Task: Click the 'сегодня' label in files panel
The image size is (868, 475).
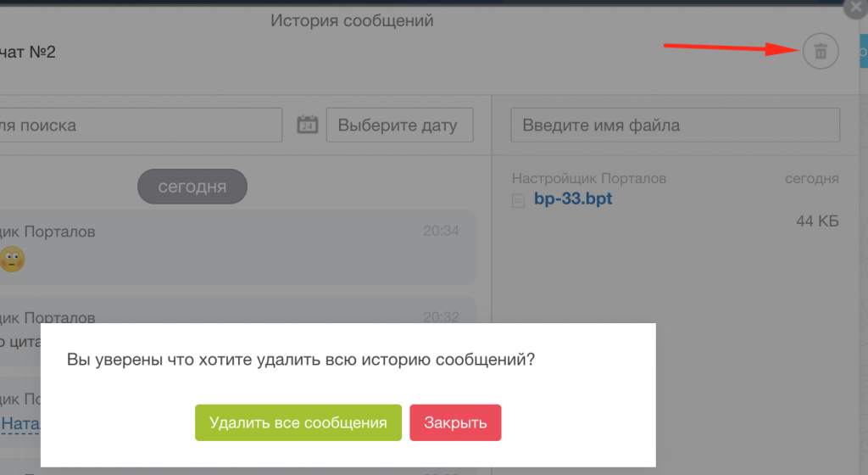Action: click(x=811, y=178)
